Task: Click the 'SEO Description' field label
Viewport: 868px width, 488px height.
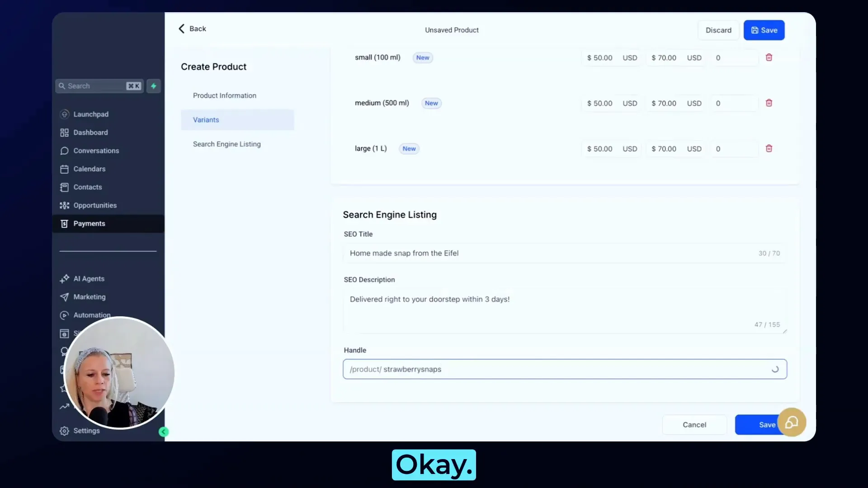Action: pos(369,280)
